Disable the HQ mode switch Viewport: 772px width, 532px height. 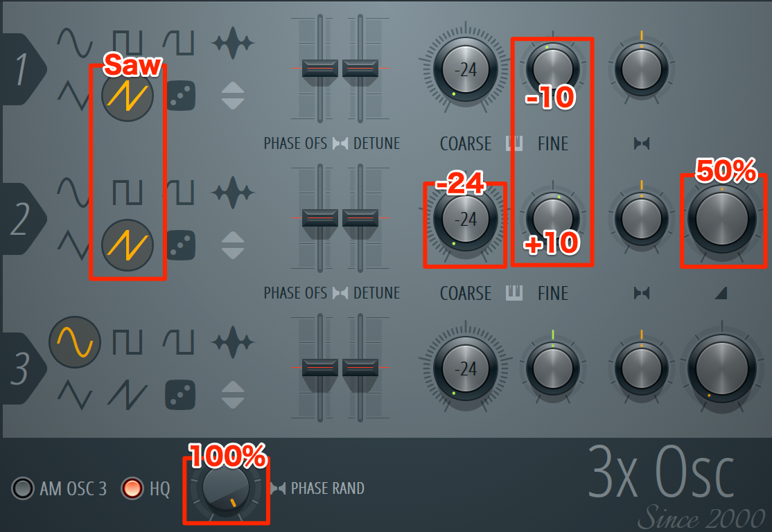[132, 488]
